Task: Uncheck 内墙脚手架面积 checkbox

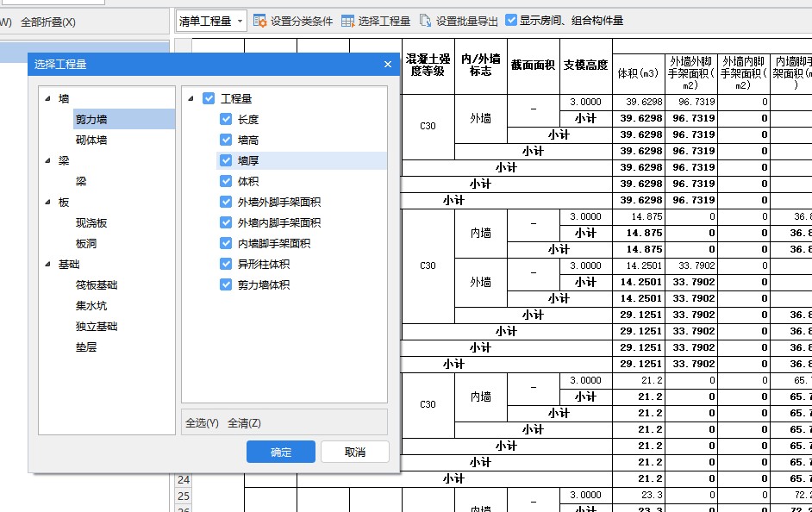Action: point(226,243)
